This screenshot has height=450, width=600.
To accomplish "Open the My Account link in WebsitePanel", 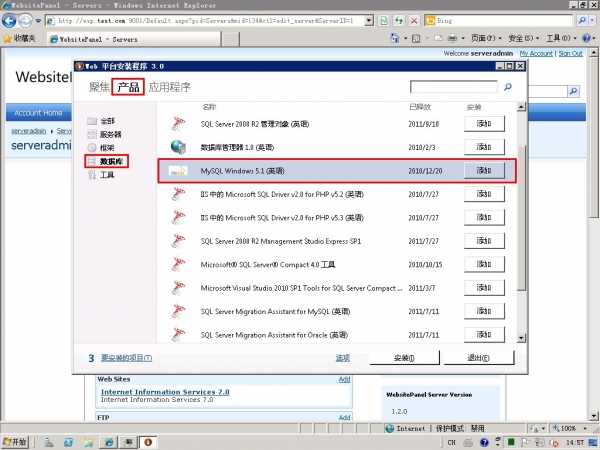I will click(536, 54).
